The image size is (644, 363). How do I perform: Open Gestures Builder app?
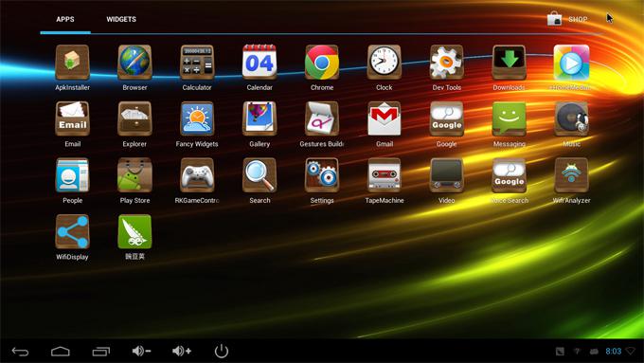click(x=322, y=118)
